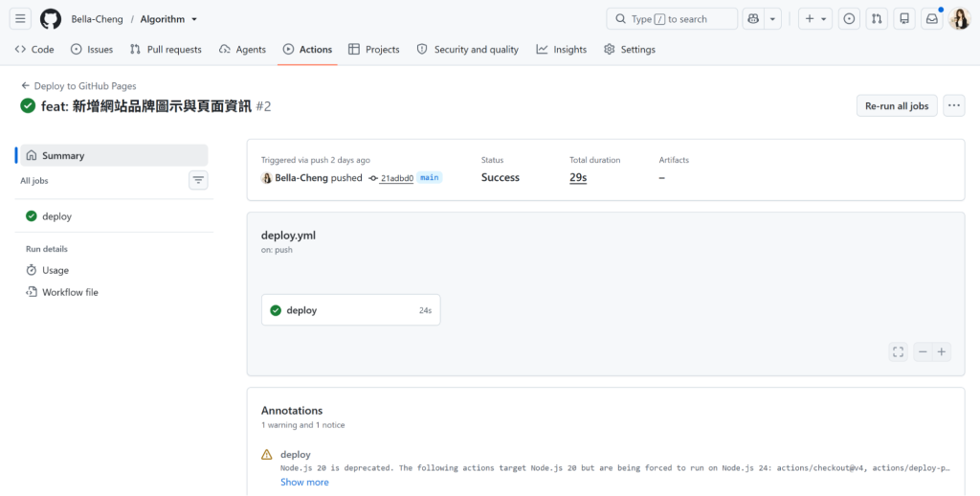The image size is (980, 496).
Task: Switch to the Agents tab
Action: (x=242, y=50)
